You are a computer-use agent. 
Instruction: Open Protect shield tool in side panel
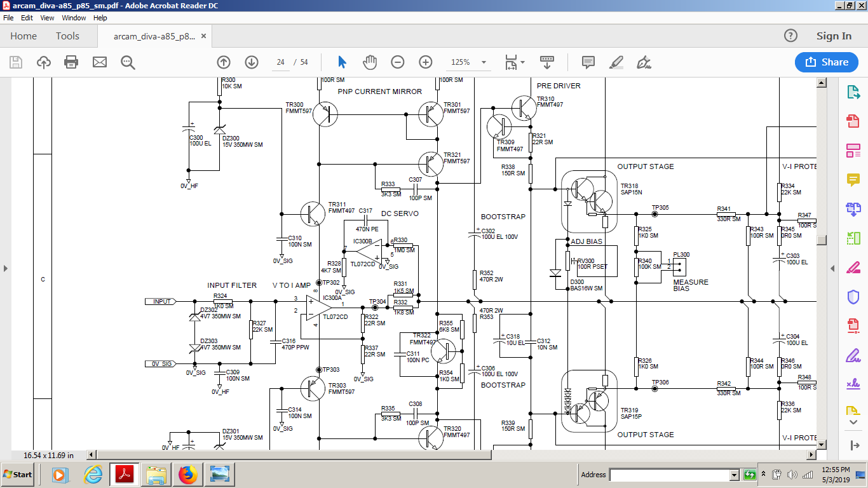coord(853,297)
